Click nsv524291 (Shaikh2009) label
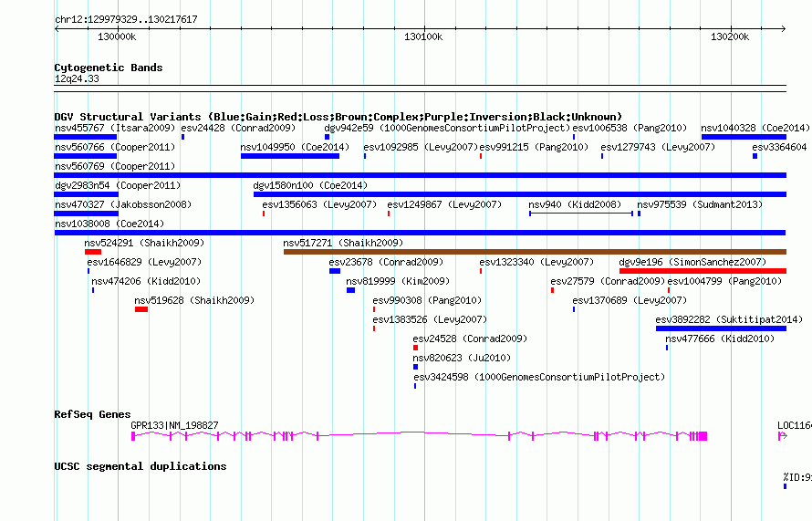 pyautogui.click(x=144, y=243)
